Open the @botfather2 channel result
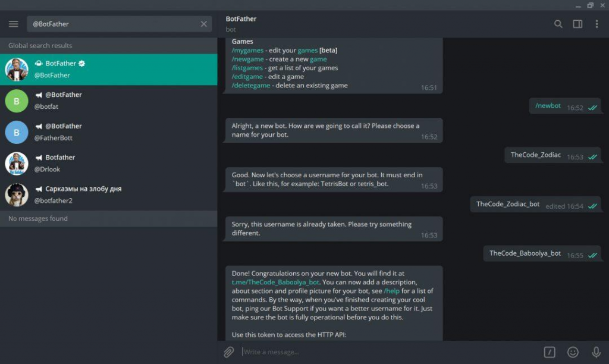 [x=109, y=194]
